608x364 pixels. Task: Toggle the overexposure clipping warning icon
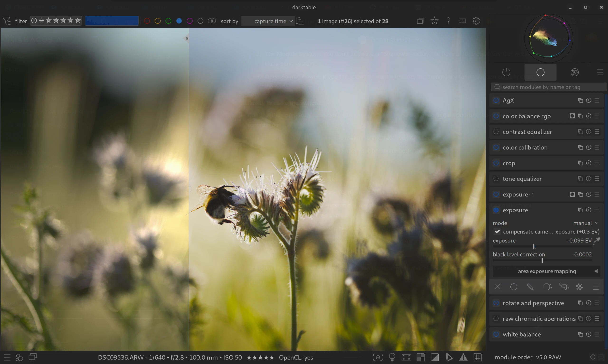pos(435,357)
